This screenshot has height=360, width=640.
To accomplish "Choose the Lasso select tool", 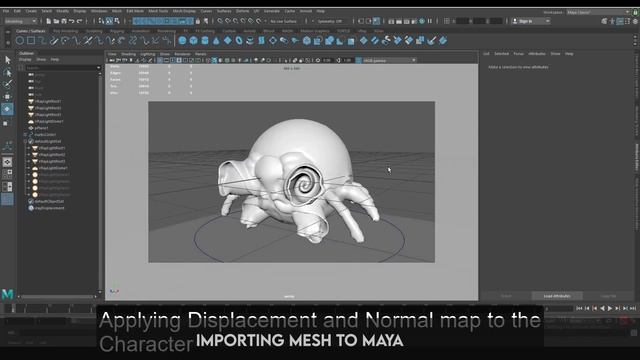I will pyautogui.click(x=7, y=73).
